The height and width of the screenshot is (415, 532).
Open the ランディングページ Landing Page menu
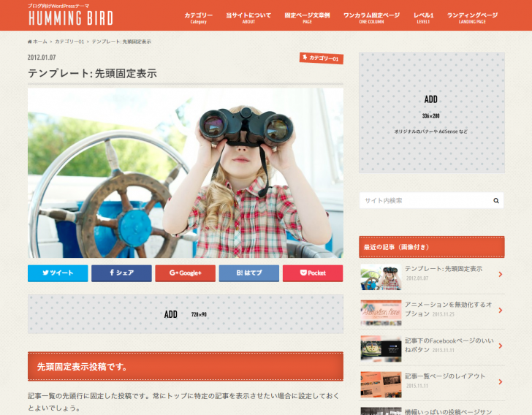[472, 18]
